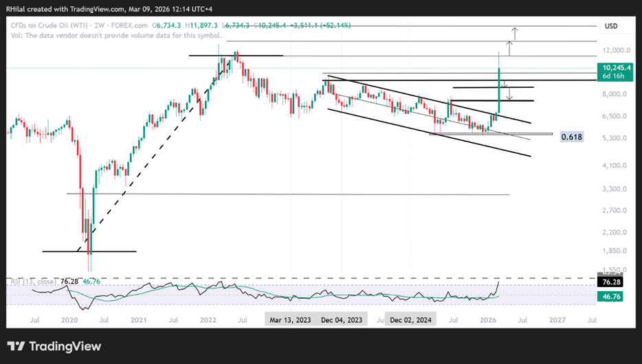
Task: Select the 0.618 Fibonacci label
Action: point(572,137)
